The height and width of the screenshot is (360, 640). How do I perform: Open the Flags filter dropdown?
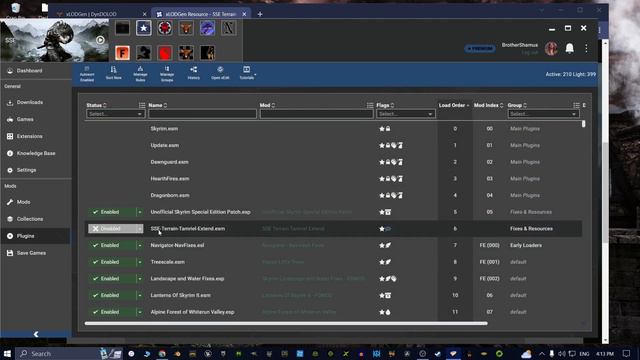(405, 114)
